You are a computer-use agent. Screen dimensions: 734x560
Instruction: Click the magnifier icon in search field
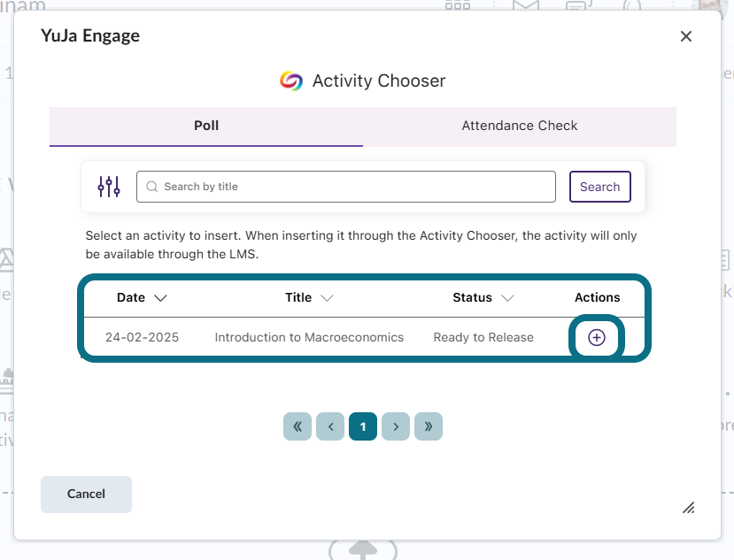click(x=151, y=187)
